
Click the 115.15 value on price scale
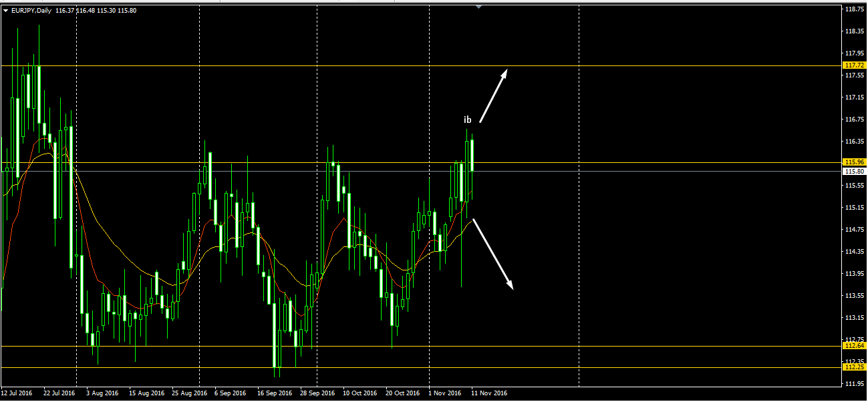(855, 208)
